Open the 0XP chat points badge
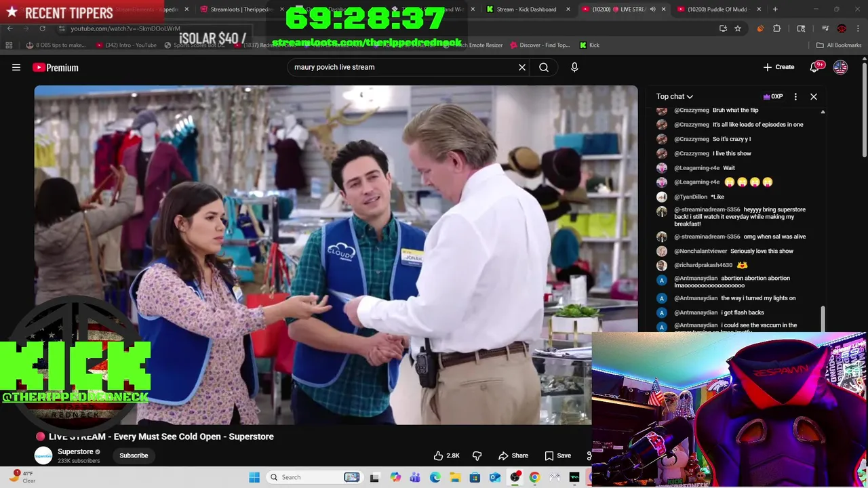Viewport: 868px width, 488px height. [773, 96]
